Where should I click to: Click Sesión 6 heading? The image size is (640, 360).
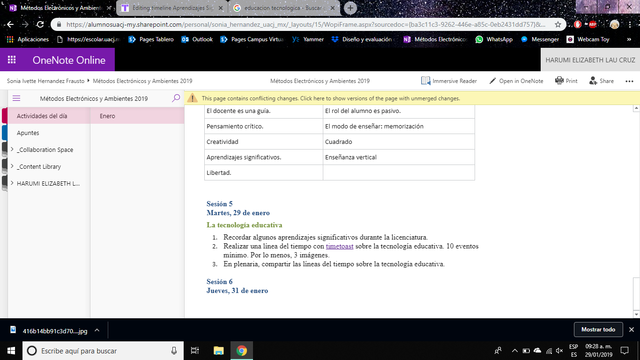tap(220, 282)
